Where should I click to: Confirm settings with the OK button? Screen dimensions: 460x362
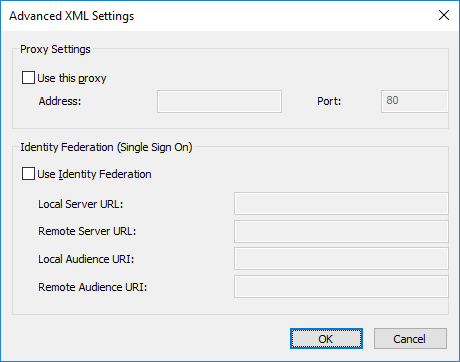(x=326, y=339)
